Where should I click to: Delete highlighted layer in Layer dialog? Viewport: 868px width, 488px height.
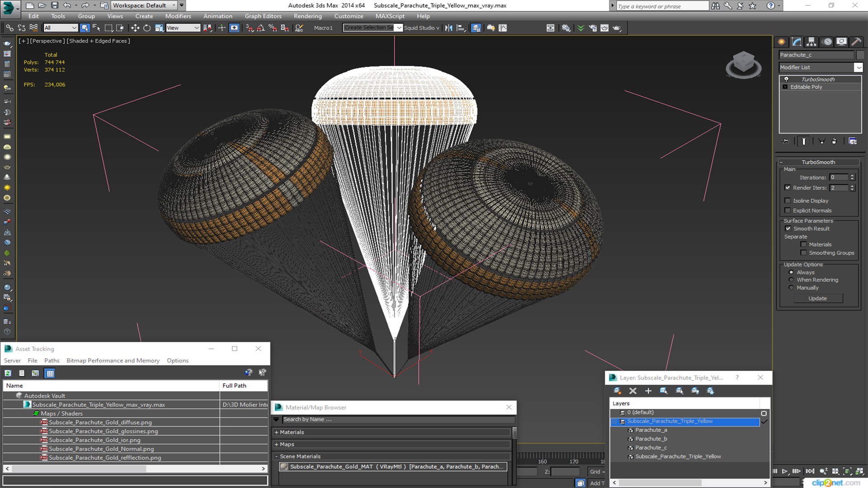coord(633,391)
